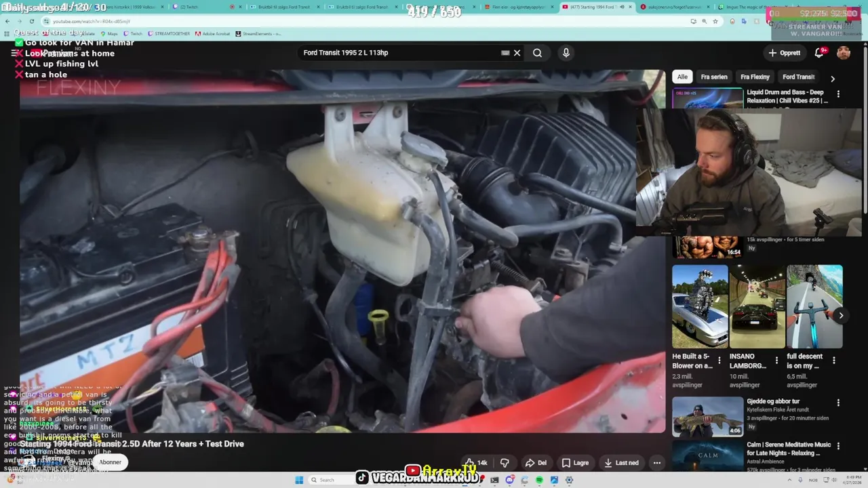Advance the shorts shelf with next arrow
The height and width of the screenshot is (488, 868).
[x=841, y=315]
